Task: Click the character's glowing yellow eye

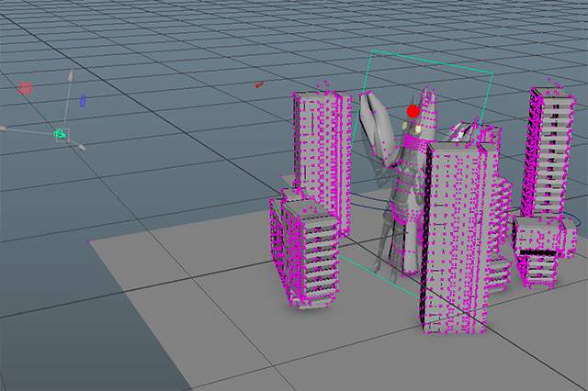Action: (x=417, y=129)
